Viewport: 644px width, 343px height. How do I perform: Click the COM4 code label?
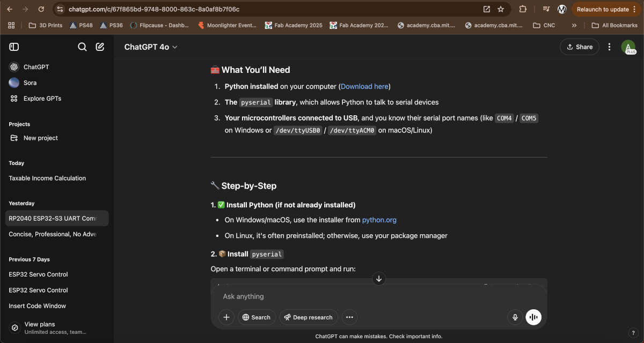coord(504,118)
